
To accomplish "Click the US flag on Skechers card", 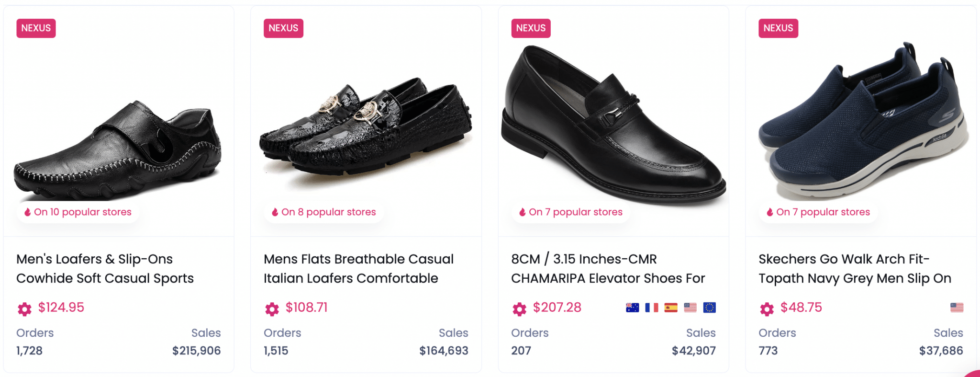I will point(957,308).
